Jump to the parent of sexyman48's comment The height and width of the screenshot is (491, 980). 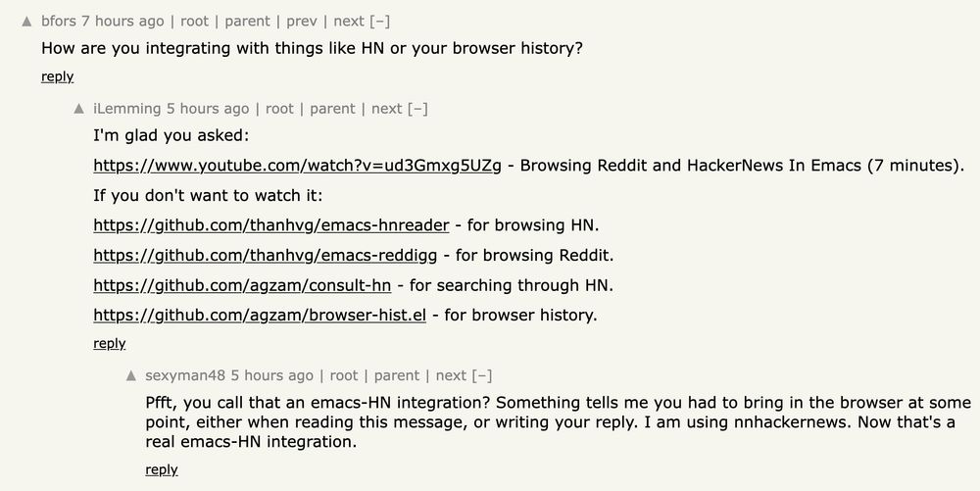[397, 376]
